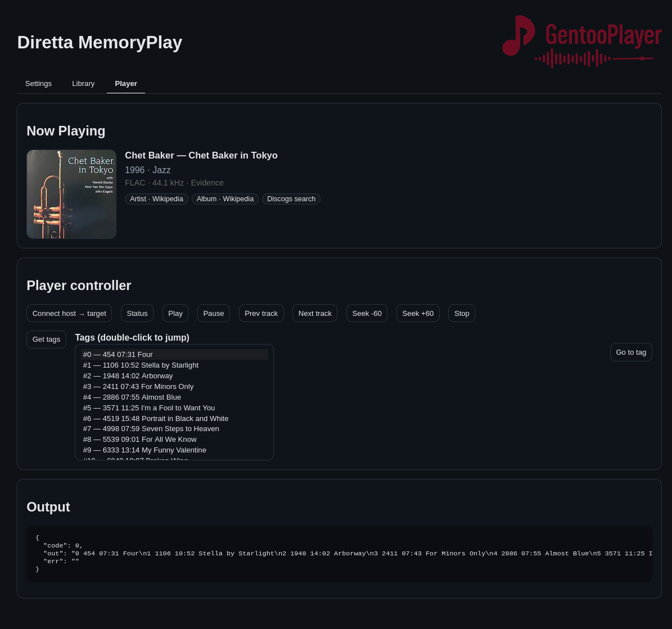Select the Player tab
The image size is (672, 629).
coord(126,84)
